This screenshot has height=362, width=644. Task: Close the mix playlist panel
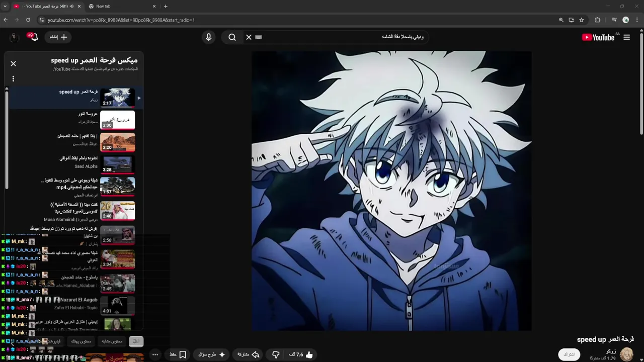[14, 63]
